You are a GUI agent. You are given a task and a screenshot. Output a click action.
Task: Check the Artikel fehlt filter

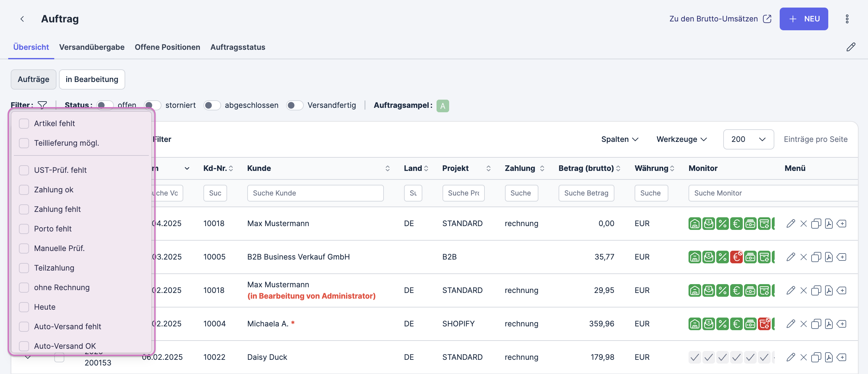[24, 124]
